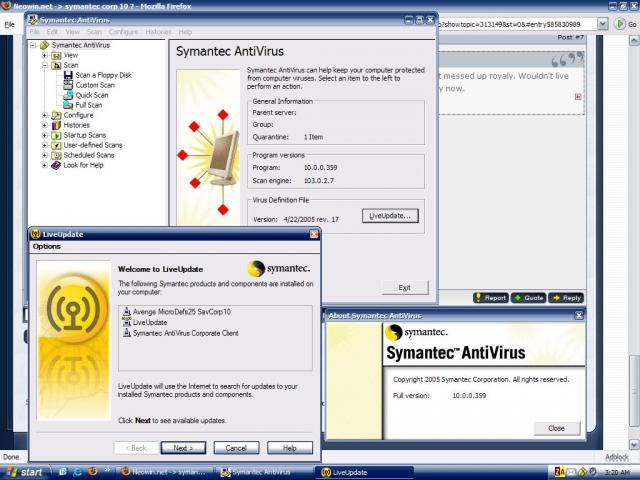Click Exit in Symantec AntiVirus window
The height and width of the screenshot is (480, 640).
point(405,287)
